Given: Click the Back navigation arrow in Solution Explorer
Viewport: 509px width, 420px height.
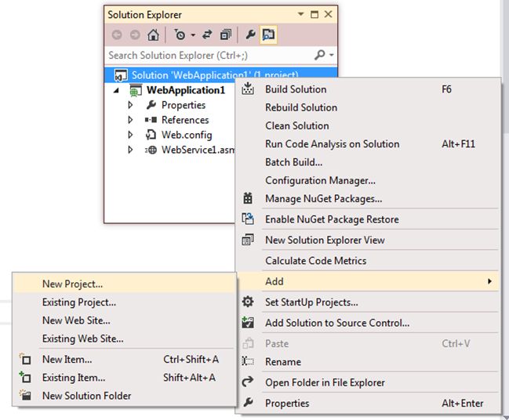Looking at the screenshot, I should click(117, 34).
